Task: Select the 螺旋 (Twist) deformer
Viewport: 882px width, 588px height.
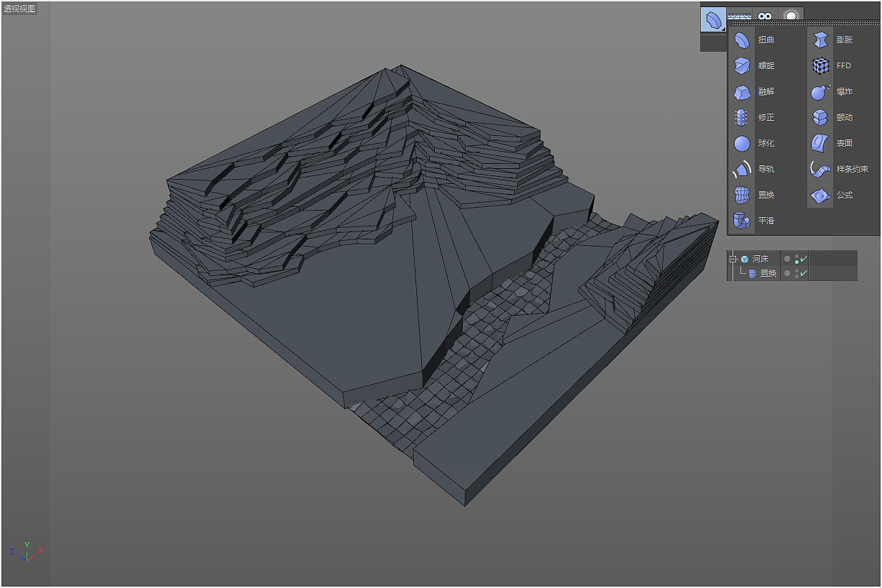Action: tap(755, 66)
